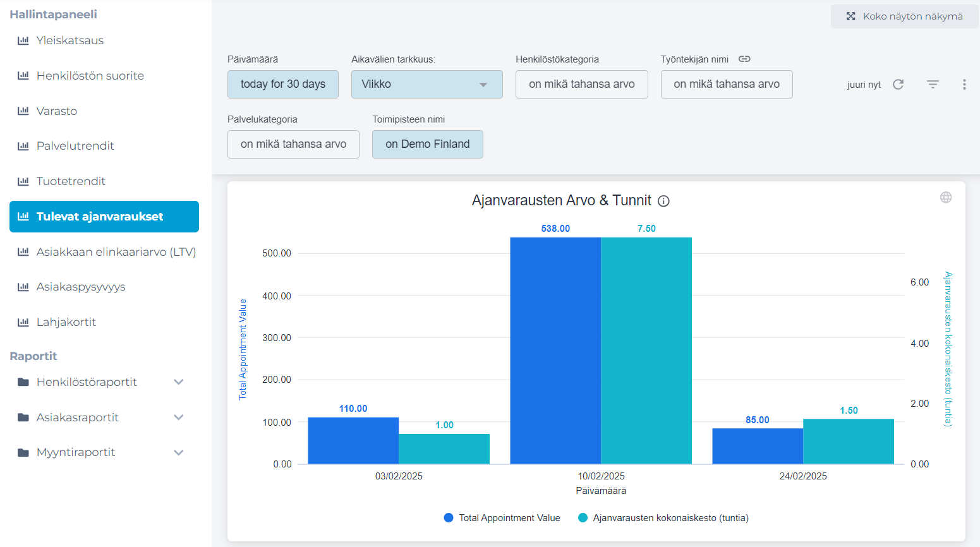The width and height of the screenshot is (980, 547).
Task: Open the three-dot options menu
Action: click(964, 84)
